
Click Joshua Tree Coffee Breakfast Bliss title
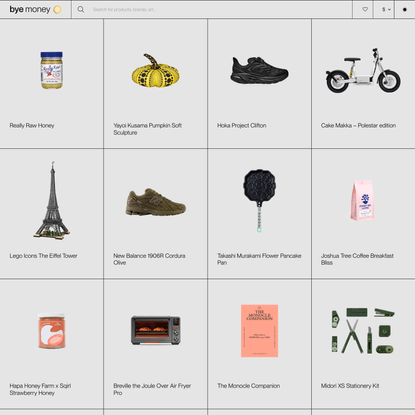[357, 259]
